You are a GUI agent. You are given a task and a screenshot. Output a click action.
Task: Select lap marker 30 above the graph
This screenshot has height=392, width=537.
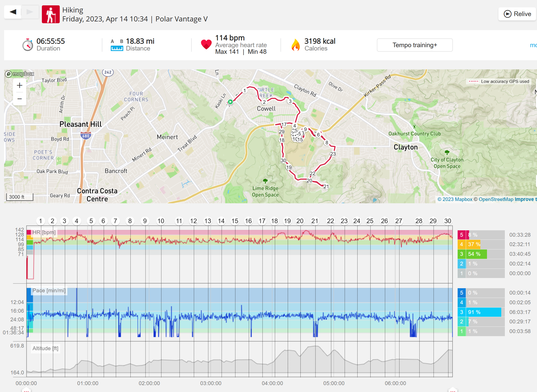[x=448, y=221]
